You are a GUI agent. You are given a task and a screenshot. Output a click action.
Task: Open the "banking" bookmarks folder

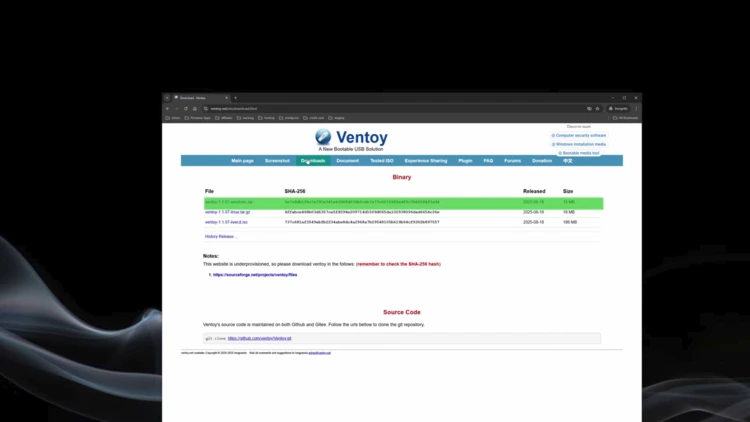point(245,118)
